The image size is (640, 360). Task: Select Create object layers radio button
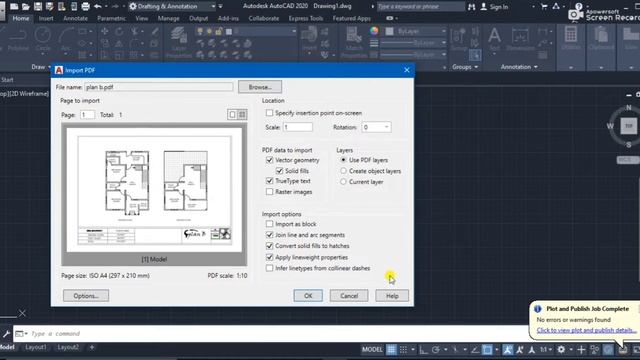point(343,171)
